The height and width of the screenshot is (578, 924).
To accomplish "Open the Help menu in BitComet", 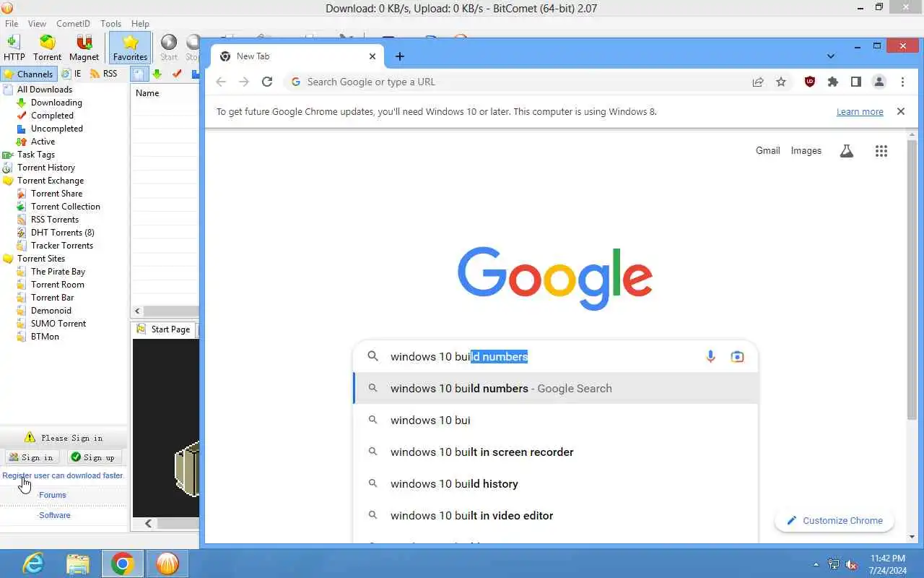I will point(140,24).
